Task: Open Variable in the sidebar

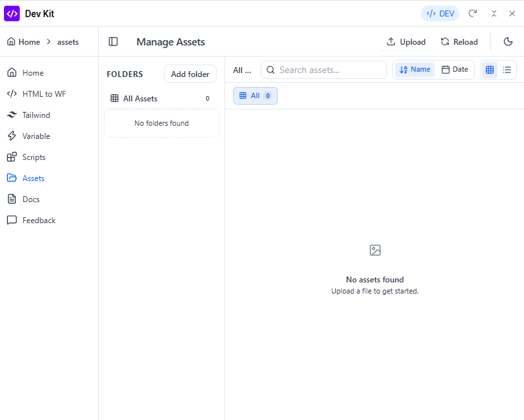Action: tap(29, 136)
